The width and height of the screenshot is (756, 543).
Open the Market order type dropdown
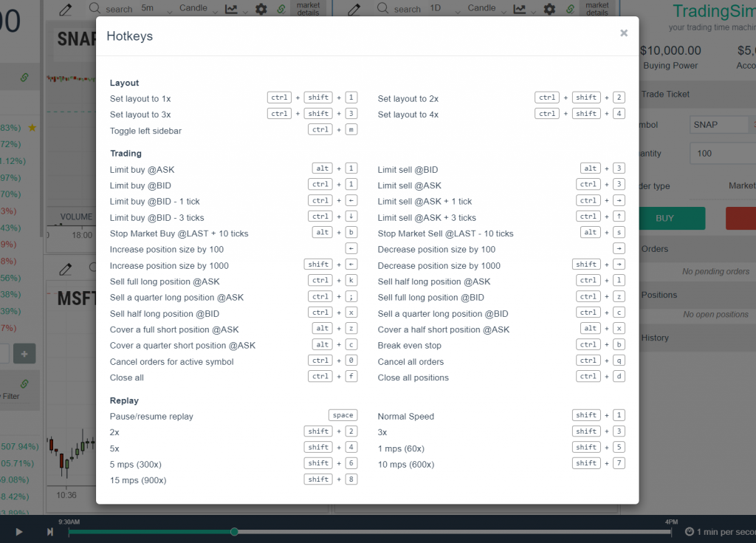(x=743, y=185)
